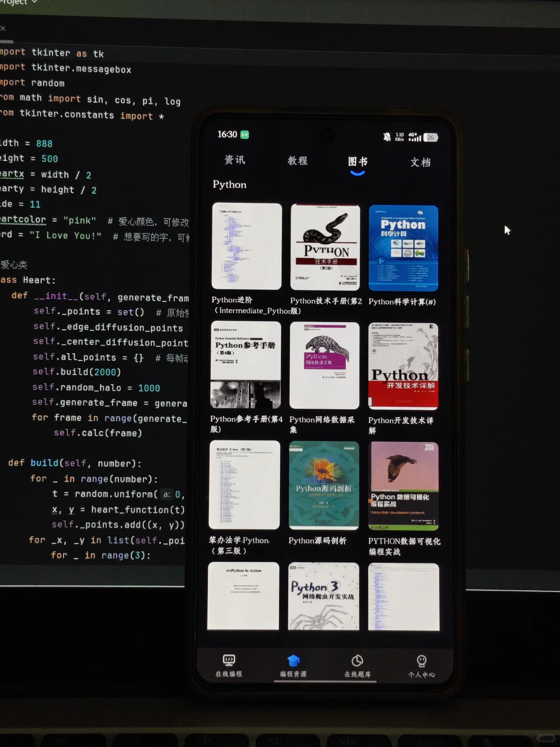This screenshot has width=560, height=747.
Task: Switch to the 资讯 tab
Action: point(234,160)
